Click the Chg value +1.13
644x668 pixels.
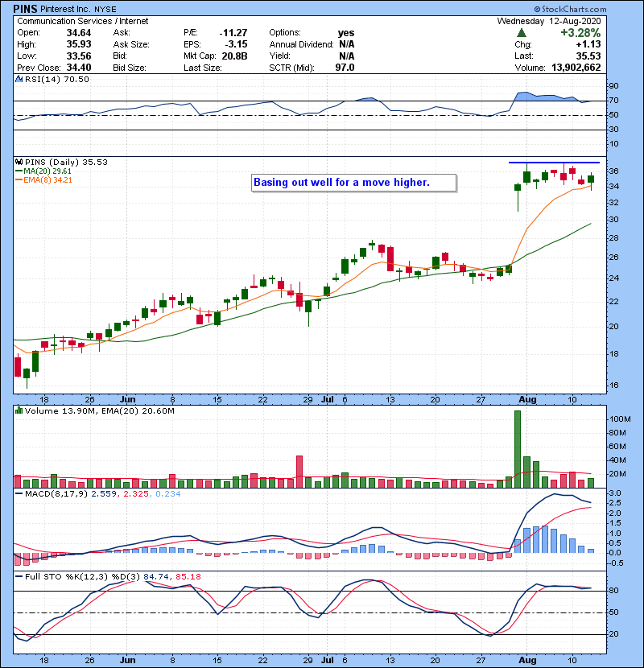[588, 44]
